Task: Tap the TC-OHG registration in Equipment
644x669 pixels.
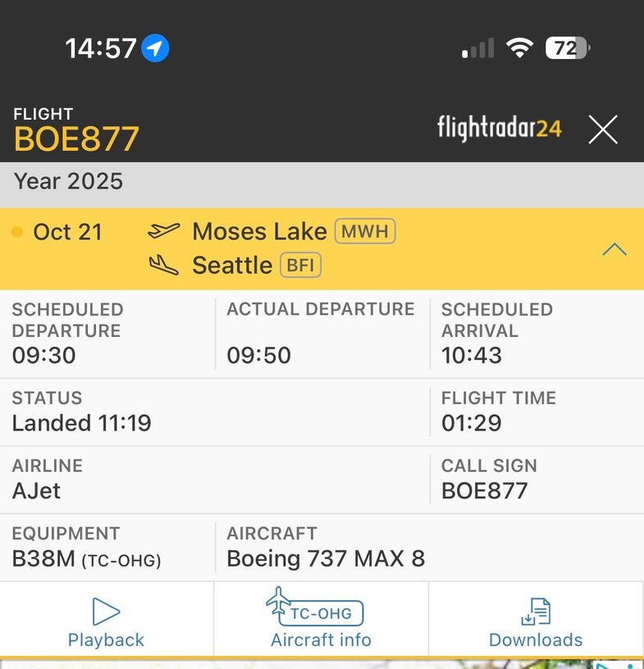Action: [121, 561]
